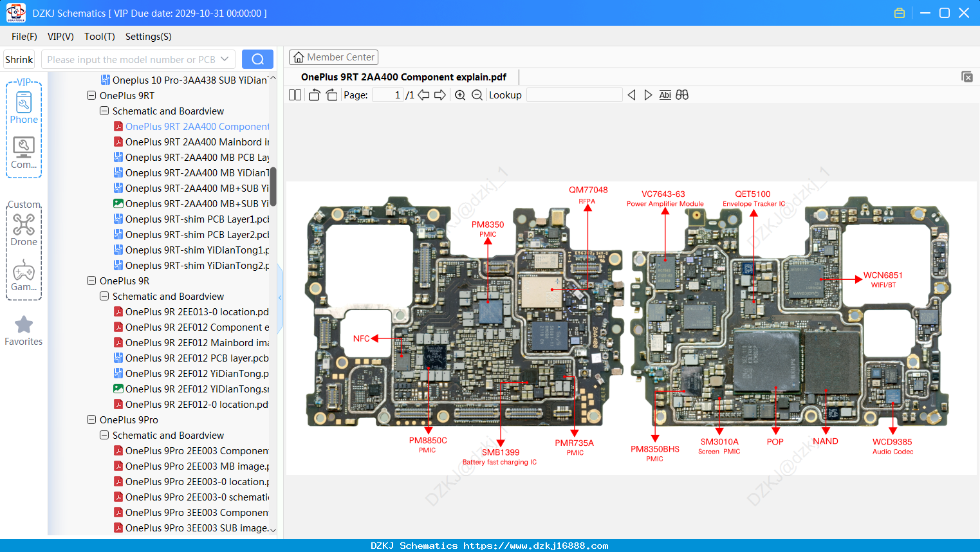The height and width of the screenshot is (552, 980).
Task: Find next lookup match
Action: (648, 95)
